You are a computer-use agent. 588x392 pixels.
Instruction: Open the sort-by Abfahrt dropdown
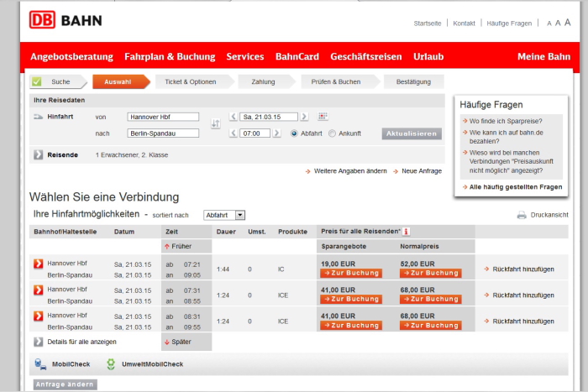[x=240, y=215]
